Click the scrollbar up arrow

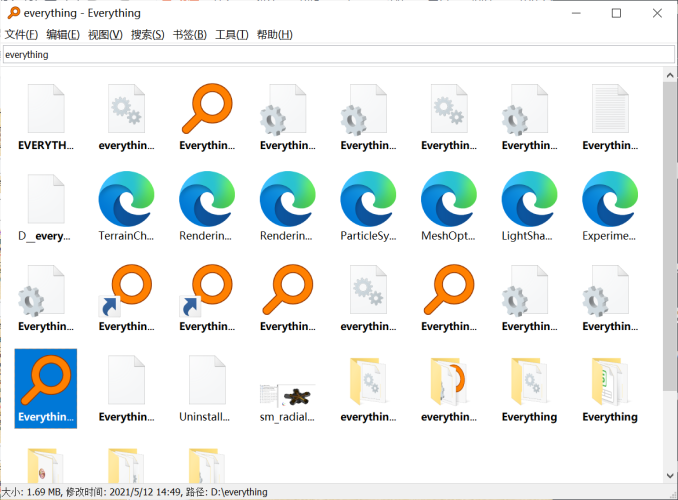pos(670,75)
